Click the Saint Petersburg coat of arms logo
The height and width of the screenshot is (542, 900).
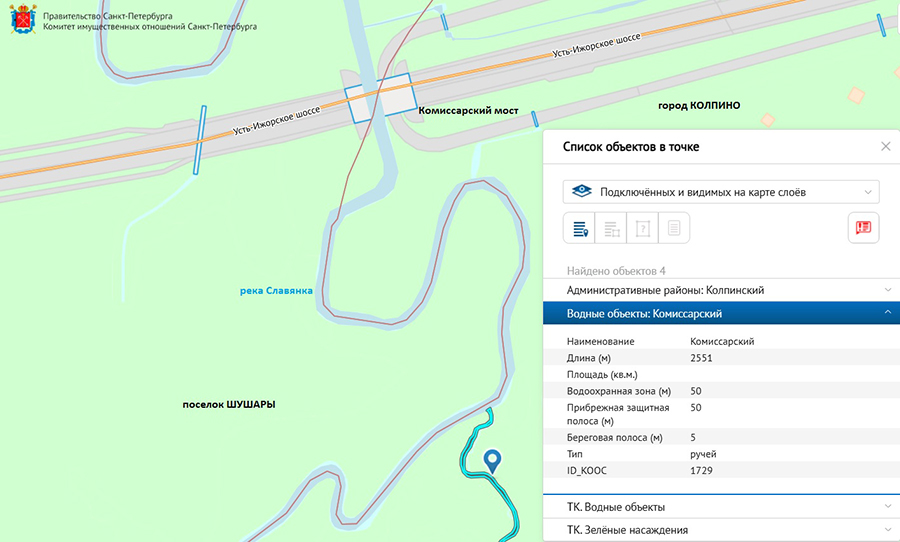(23, 19)
